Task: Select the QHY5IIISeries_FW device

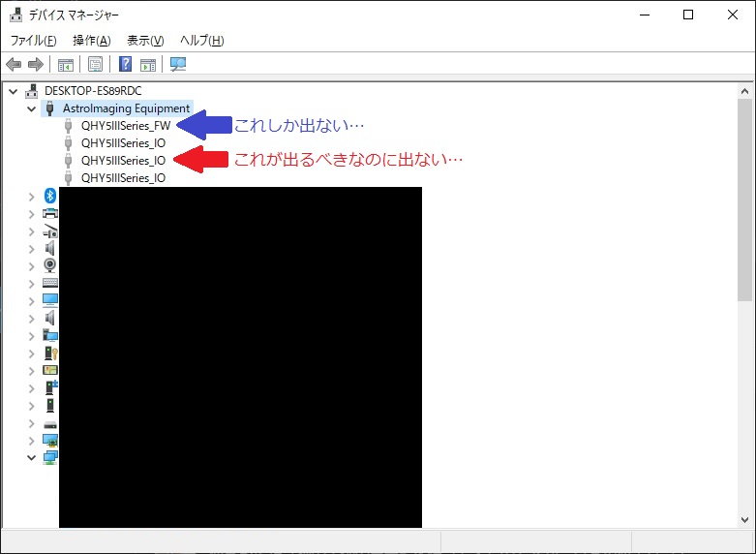Action: pyautogui.click(x=126, y=126)
